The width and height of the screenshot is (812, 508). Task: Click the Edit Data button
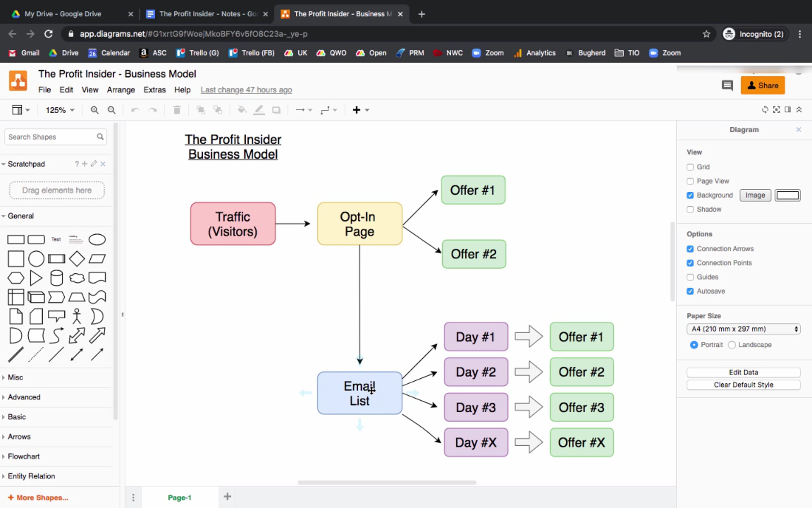pos(743,372)
